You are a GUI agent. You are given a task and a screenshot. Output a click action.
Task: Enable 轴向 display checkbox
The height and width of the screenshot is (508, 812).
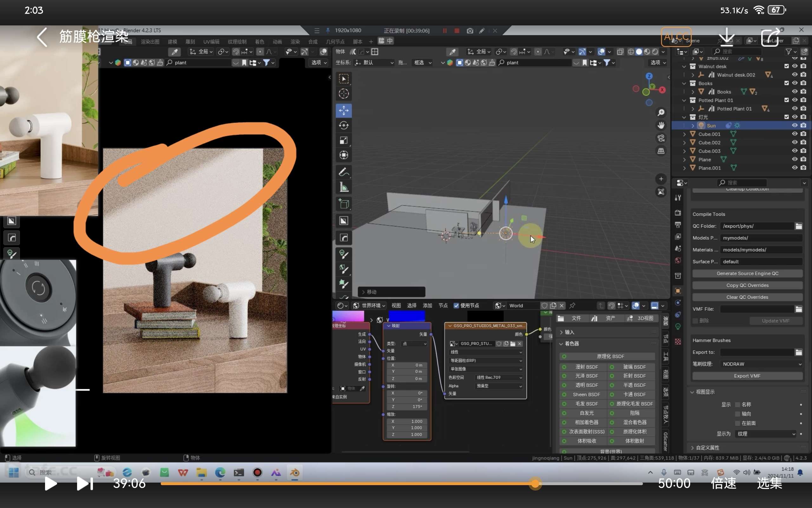point(737,414)
